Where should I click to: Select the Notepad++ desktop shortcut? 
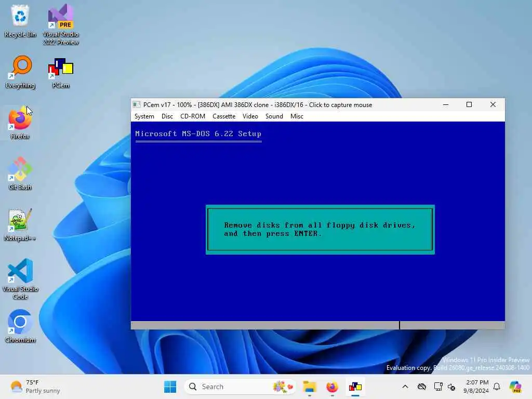coord(20,225)
